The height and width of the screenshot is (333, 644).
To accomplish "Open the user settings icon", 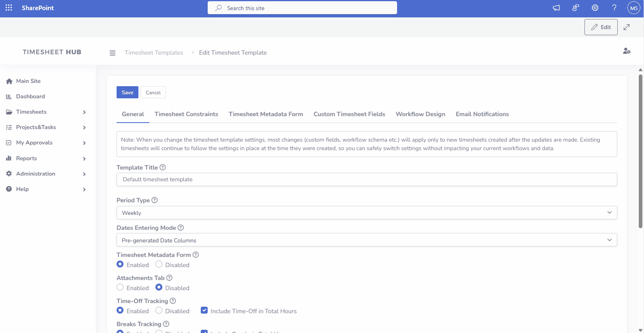I will 627,51.
